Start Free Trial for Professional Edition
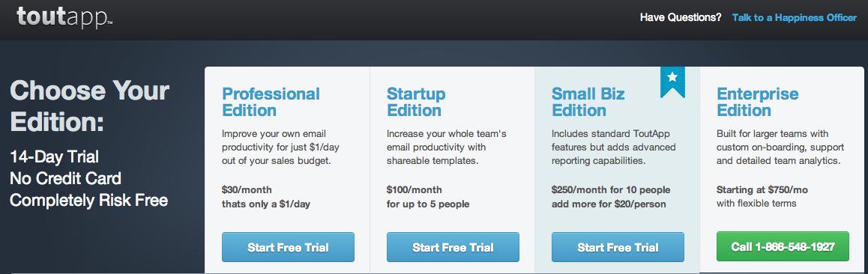Viewport: 868px width, 274px height. coord(288,247)
